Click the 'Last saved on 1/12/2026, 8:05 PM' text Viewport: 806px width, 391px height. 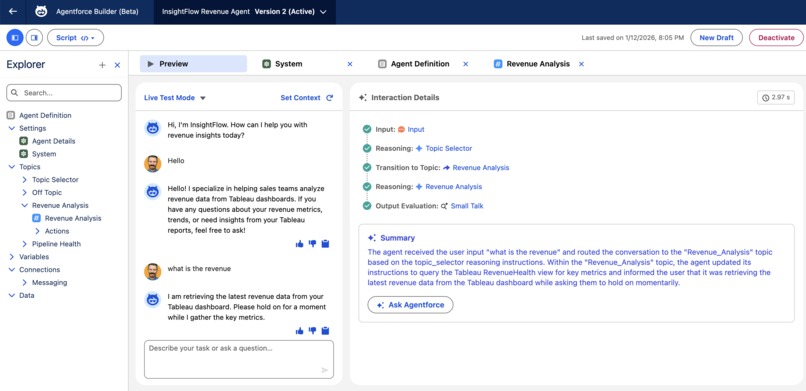[633, 38]
